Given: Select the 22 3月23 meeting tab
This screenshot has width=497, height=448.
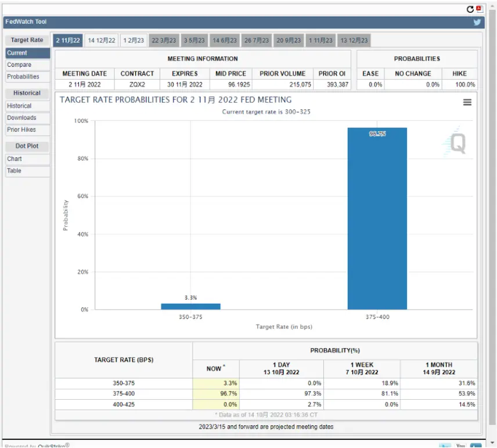Looking at the screenshot, I should (x=164, y=40).
